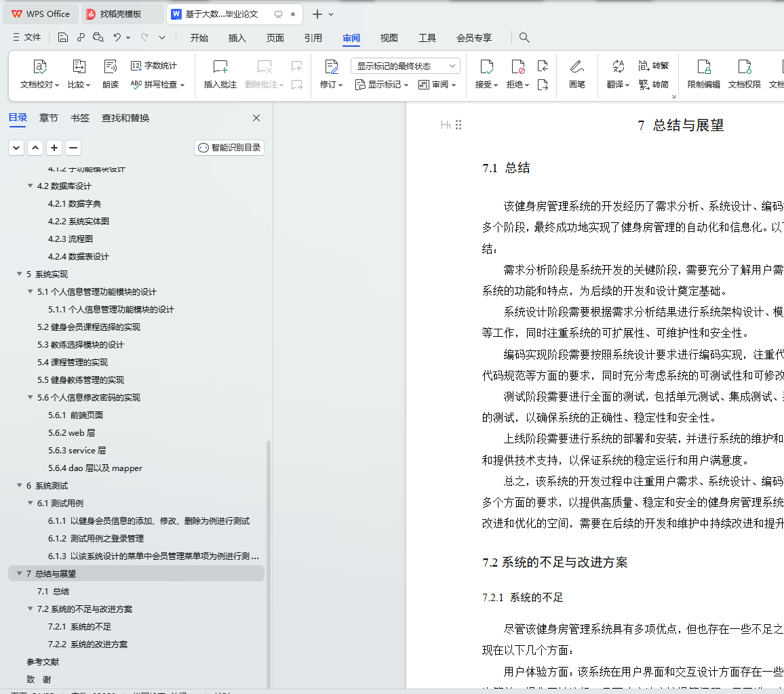Click the collapse-up arrow button in outline
This screenshot has height=694, width=784.
pyautogui.click(x=35, y=147)
